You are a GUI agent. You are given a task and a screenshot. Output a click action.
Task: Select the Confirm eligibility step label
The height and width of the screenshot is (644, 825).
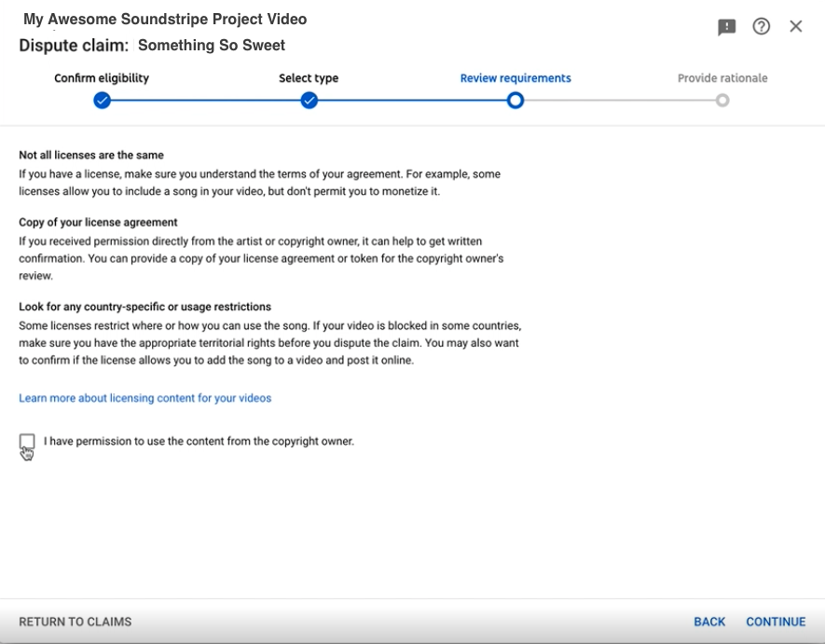pyautogui.click(x=102, y=78)
